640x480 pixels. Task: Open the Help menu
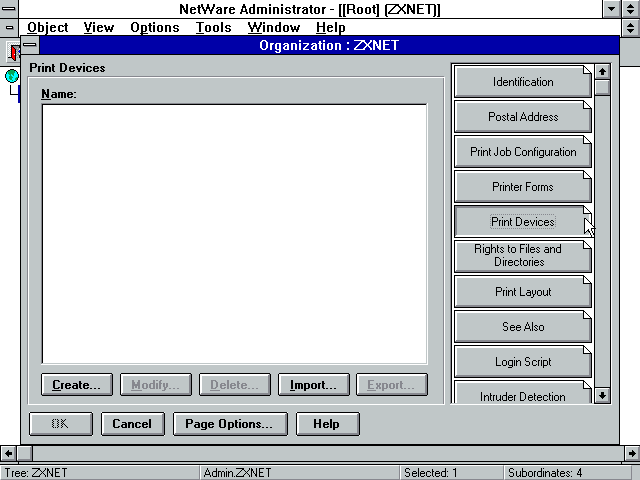tap(331, 27)
